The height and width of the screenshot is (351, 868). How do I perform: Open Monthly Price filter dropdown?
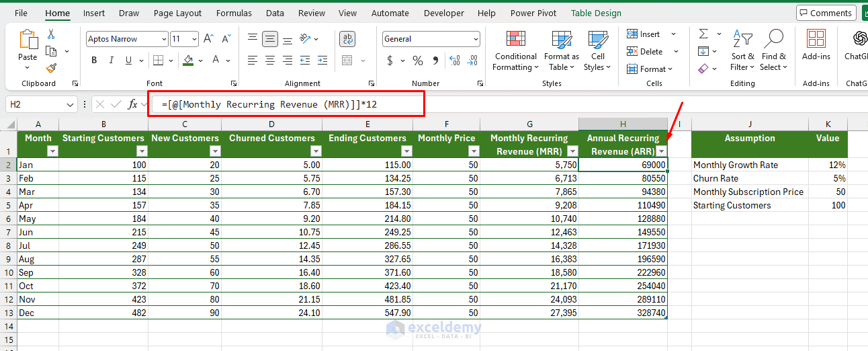pos(473,151)
